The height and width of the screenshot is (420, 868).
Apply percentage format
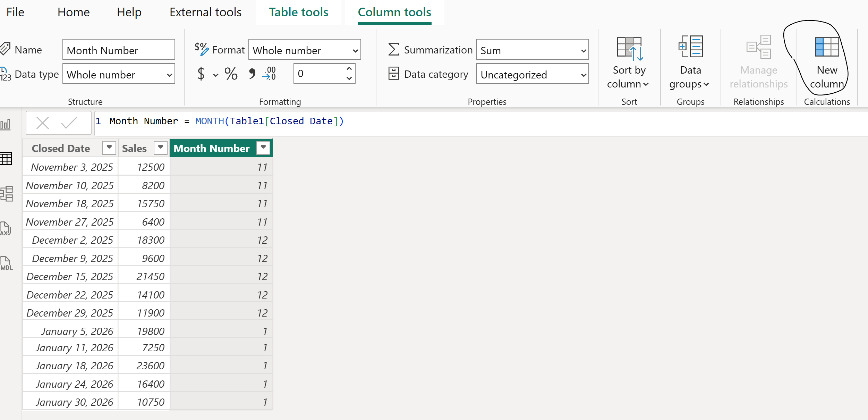231,74
